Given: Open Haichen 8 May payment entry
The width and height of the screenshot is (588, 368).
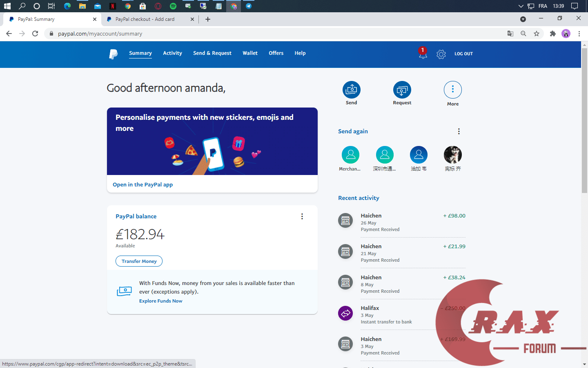Looking at the screenshot, I should click(402, 284).
